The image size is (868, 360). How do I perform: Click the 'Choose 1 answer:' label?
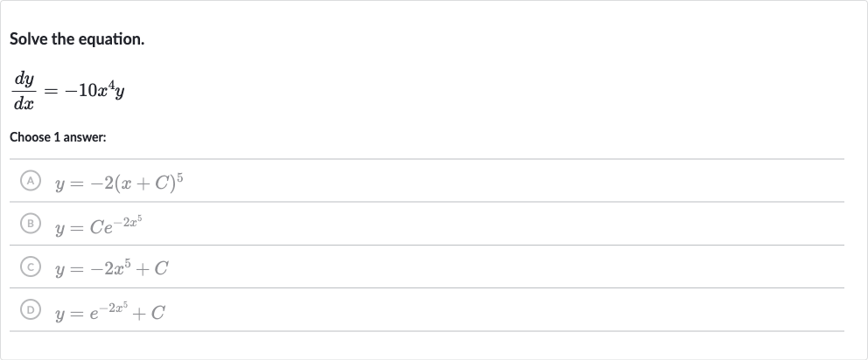point(58,137)
